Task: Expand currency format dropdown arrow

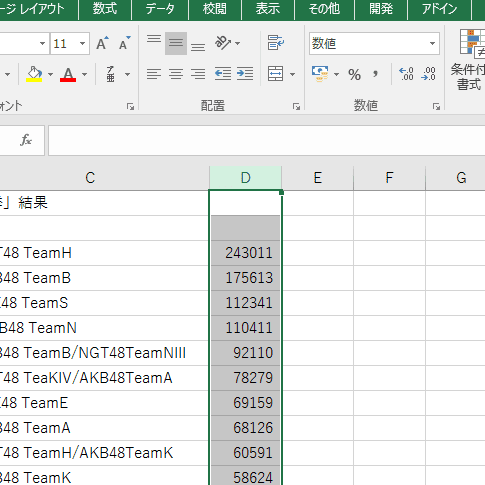Action: (x=336, y=74)
